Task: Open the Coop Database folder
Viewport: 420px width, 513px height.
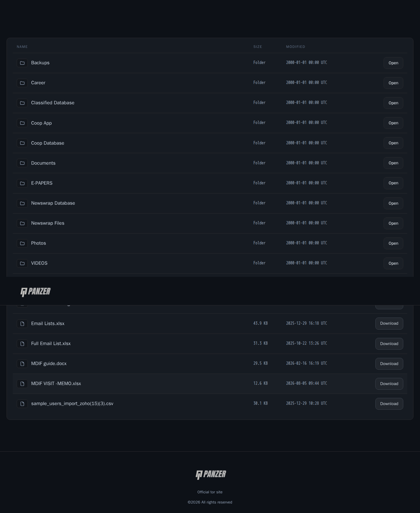Action: (393, 143)
